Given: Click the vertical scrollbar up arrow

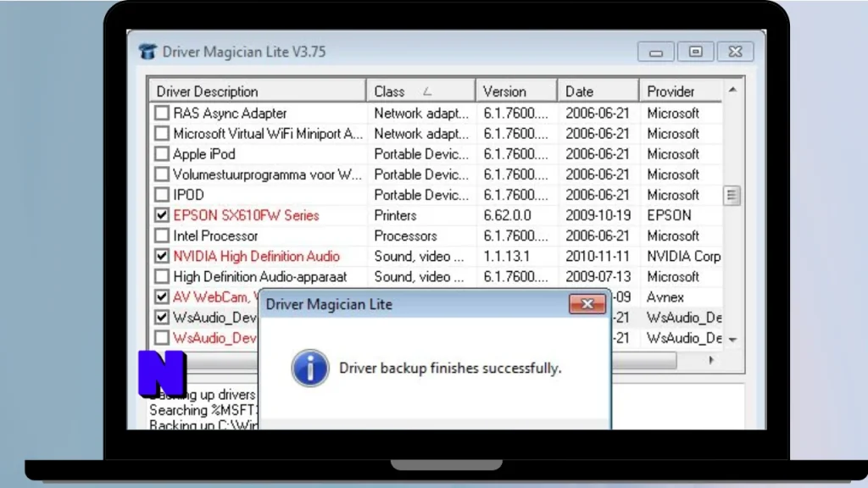Looking at the screenshot, I should (732, 90).
